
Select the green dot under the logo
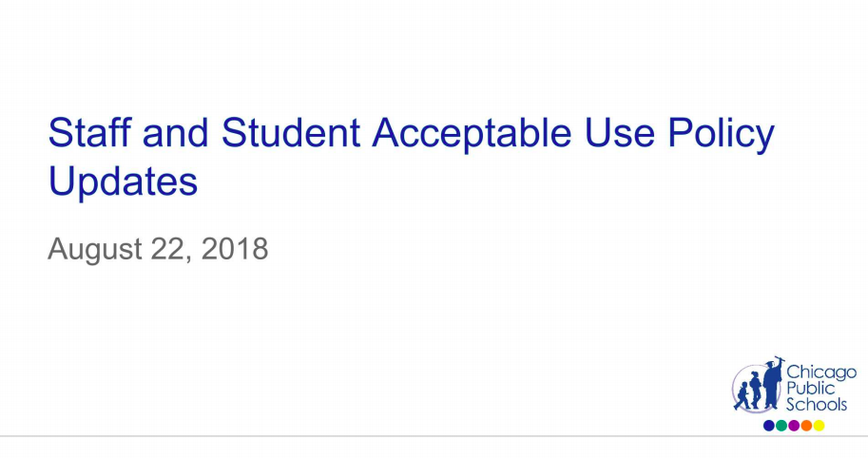[x=781, y=426]
